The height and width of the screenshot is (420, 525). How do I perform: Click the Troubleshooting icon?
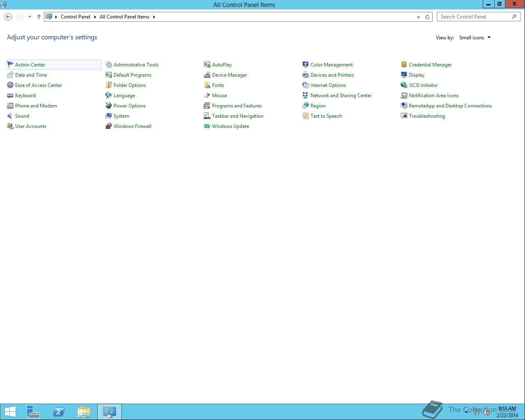coord(404,116)
